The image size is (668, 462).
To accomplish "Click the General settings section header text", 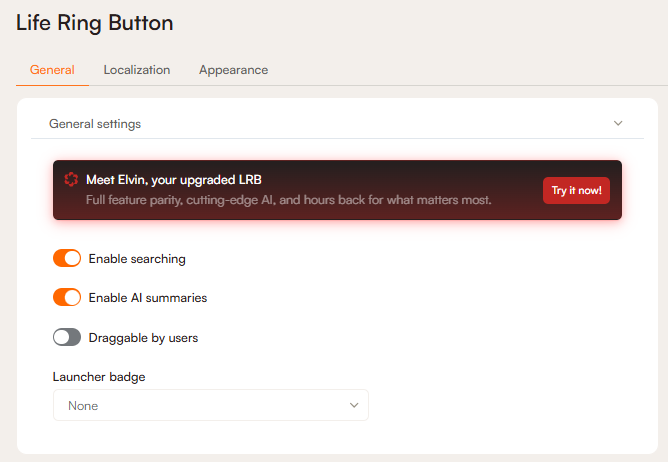I will (x=95, y=124).
